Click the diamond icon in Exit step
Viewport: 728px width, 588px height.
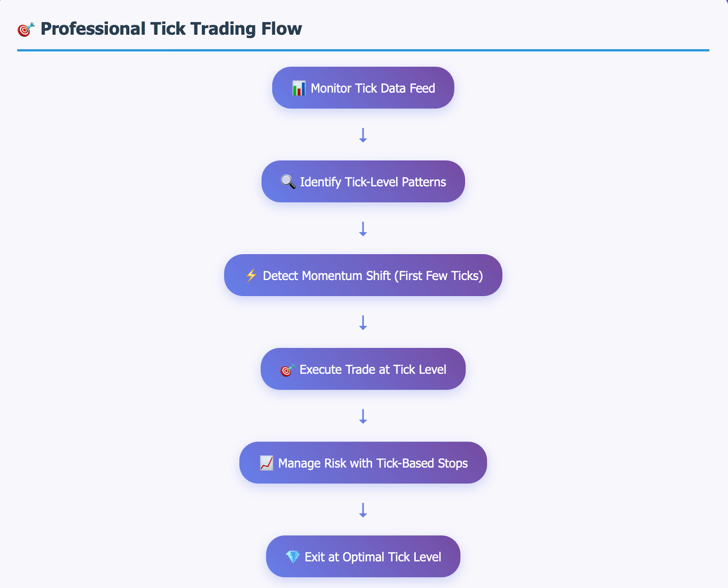(x=293, y=557)
